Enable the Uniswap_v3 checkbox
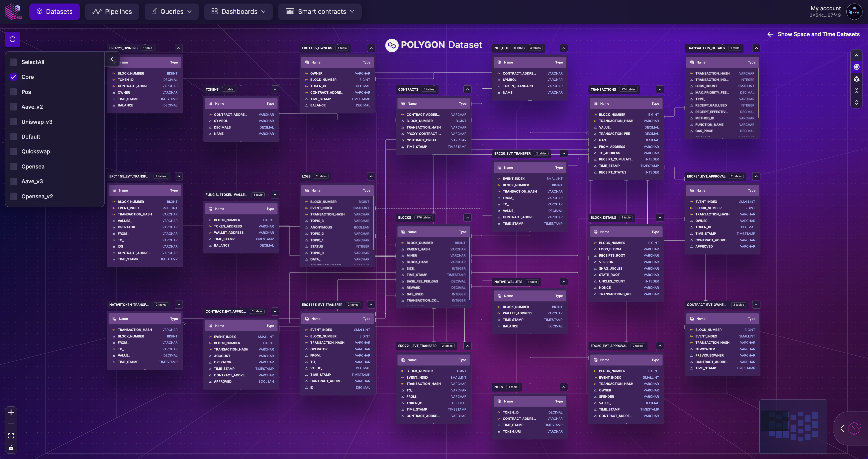 coord(14,122)
